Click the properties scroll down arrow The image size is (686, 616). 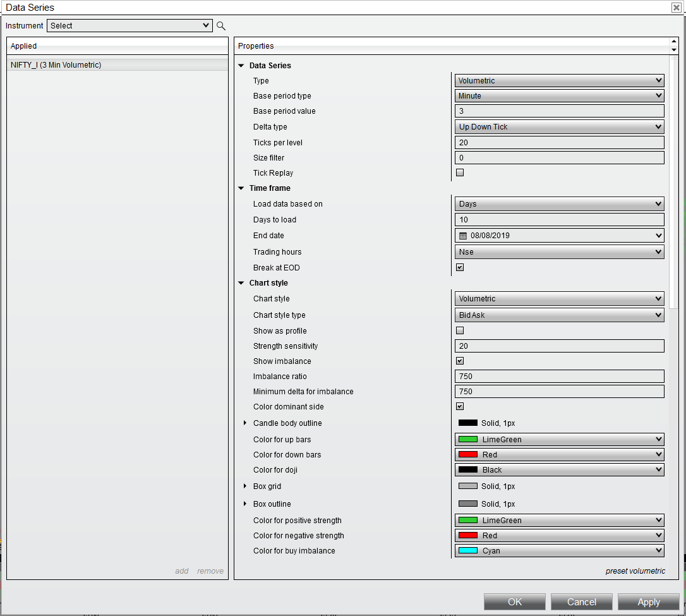click(x=674, y=50)
